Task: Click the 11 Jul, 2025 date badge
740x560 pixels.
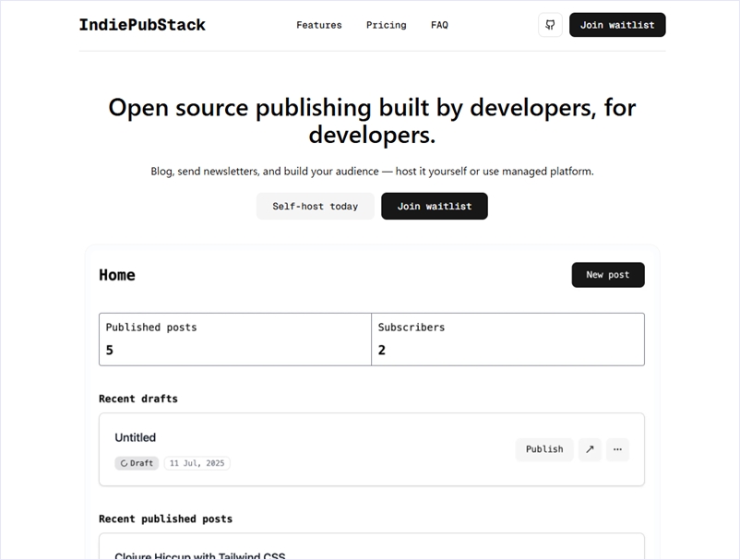Action: click(197, 463)
